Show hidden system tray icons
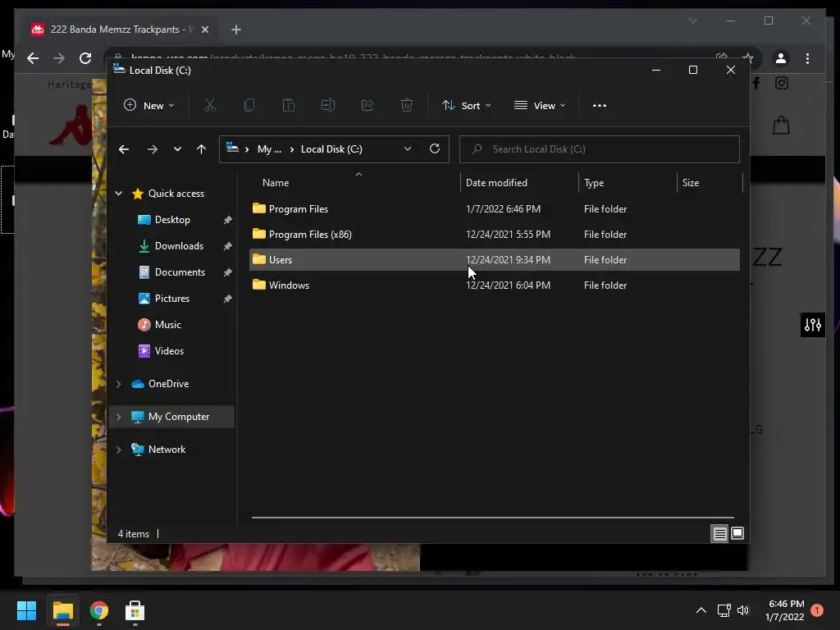The height and width of the screenshot is (630, 840). pos(701,610)
